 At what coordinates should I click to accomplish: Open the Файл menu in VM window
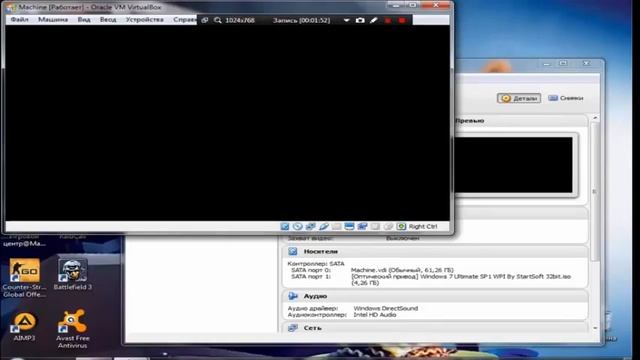19,20
